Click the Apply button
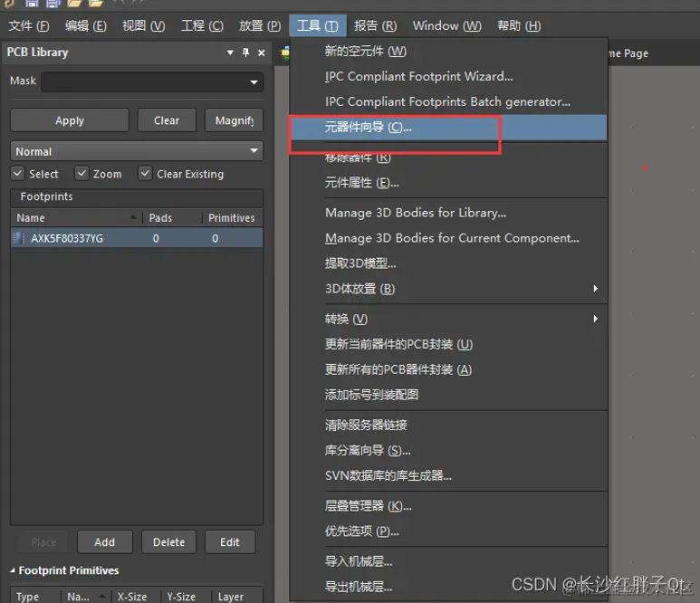 [x=70, y=120]
